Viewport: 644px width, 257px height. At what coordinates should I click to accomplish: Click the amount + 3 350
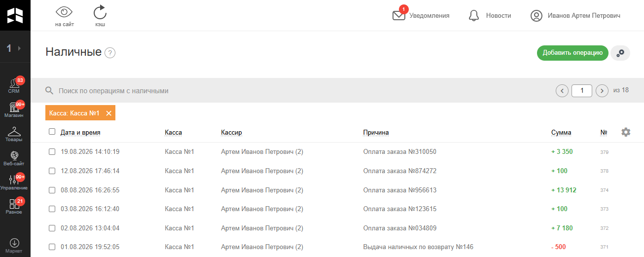[562, 152]
